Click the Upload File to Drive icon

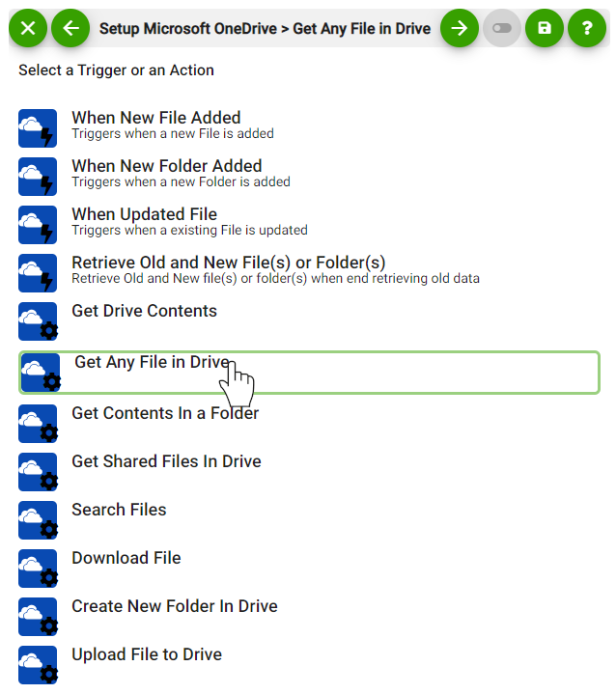[38, 665]
